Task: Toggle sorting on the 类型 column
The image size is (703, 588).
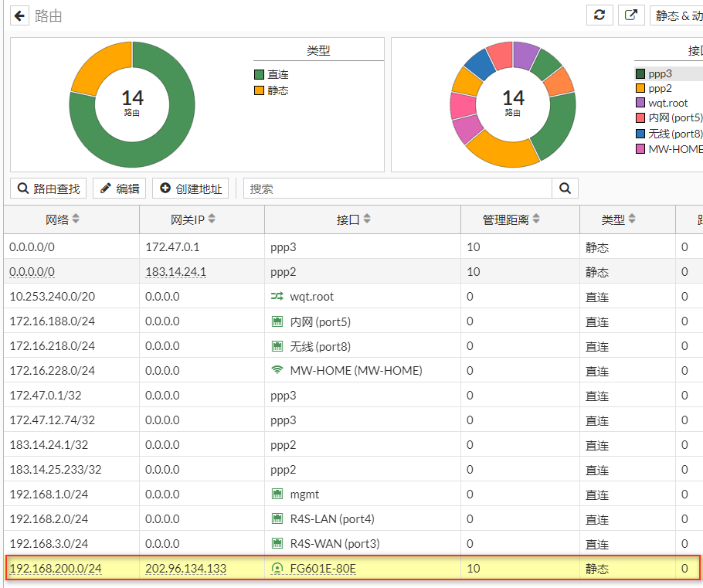Action: pyautogui.click(x=633, y=219)
